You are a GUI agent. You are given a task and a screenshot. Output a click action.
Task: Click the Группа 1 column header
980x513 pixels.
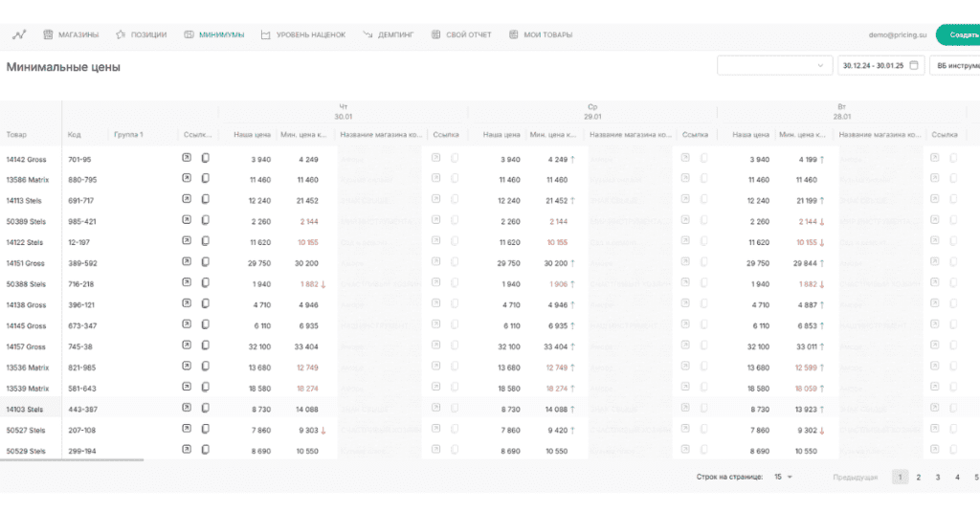point(128,134)
